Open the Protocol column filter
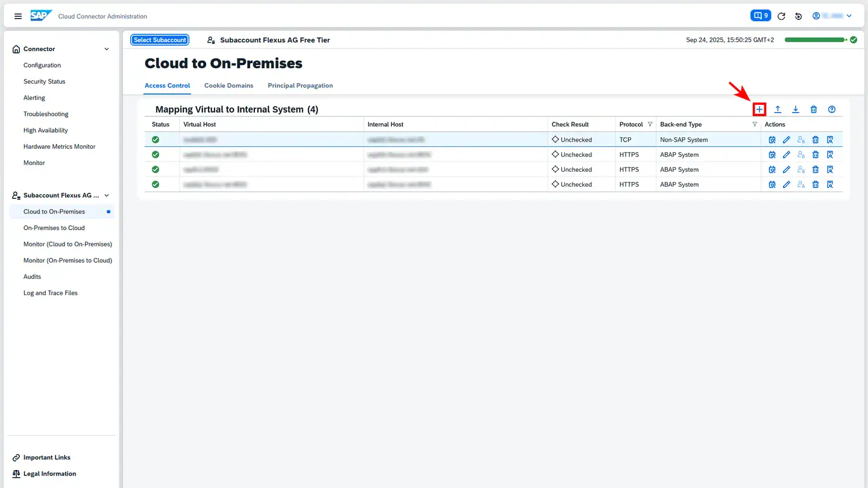The image size is (868, 488). (650, 124)
